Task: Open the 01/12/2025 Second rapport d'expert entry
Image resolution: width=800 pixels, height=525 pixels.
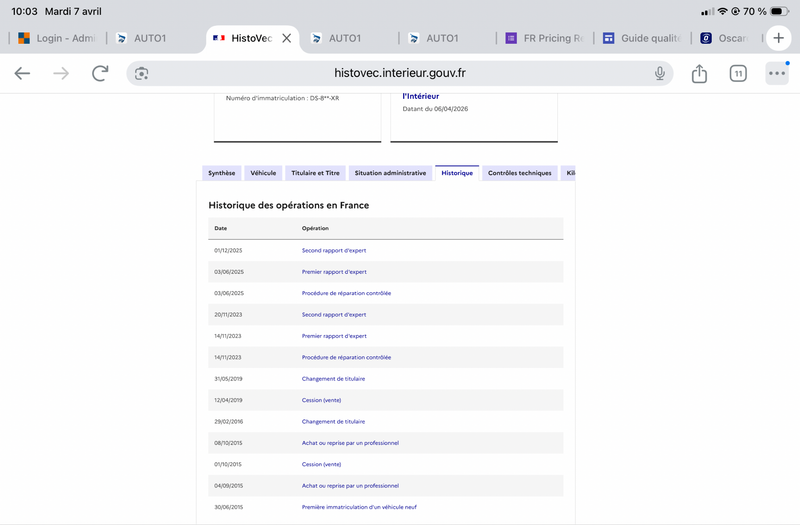Action: pos(334,251)
